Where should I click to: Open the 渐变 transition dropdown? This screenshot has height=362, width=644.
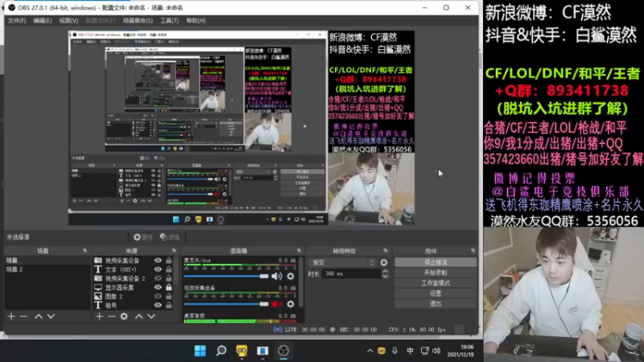[x=344, y=262]
